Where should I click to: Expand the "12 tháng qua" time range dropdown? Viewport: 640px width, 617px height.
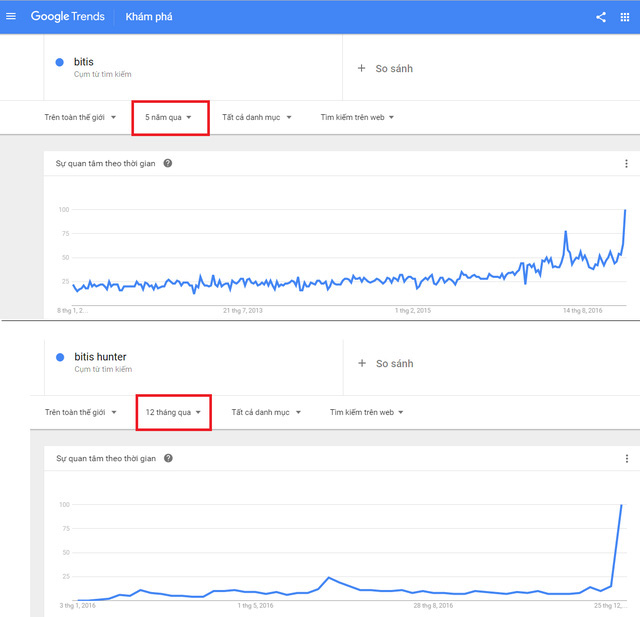173,412
